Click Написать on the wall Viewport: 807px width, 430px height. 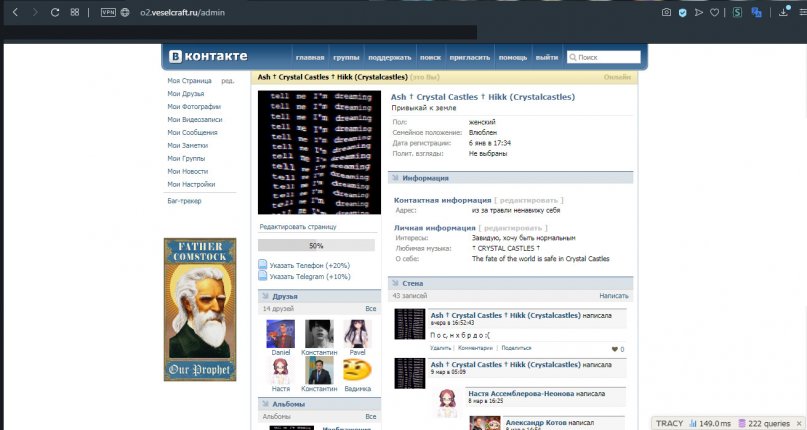tap(613, 296)
